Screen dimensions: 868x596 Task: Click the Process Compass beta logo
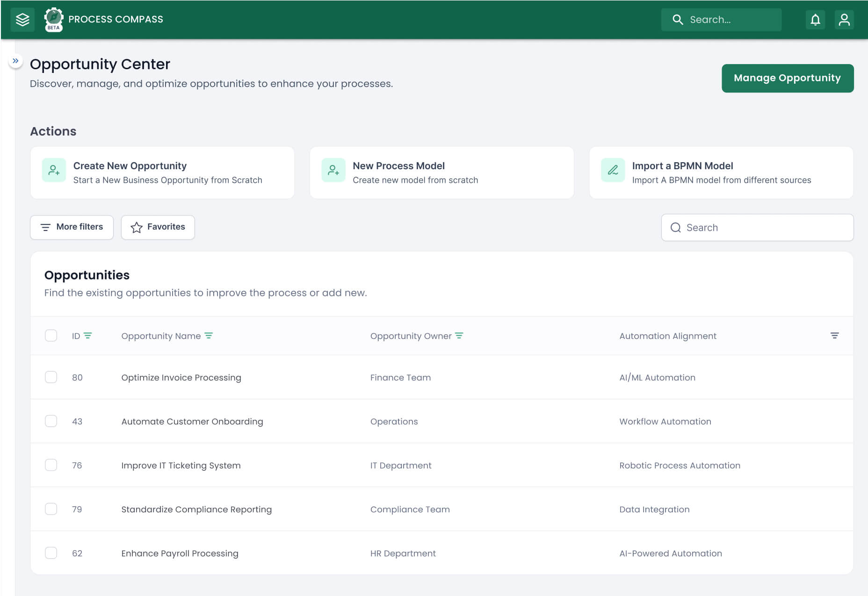[54, 20]
